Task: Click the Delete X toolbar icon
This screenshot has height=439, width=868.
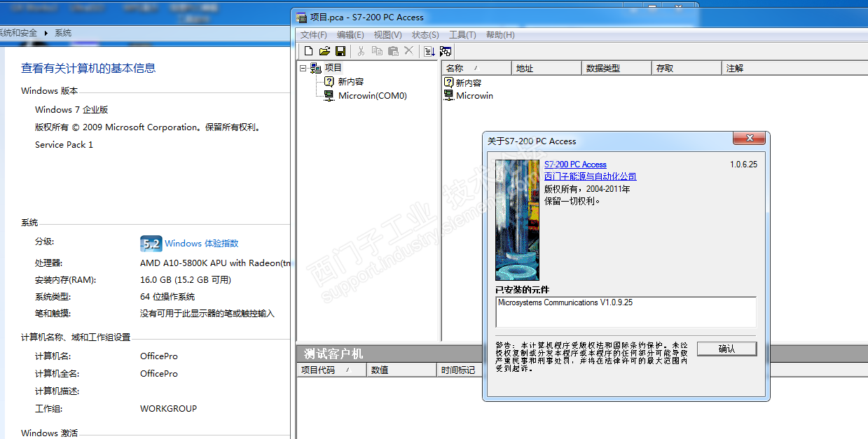Action: (x=409, y=51)
